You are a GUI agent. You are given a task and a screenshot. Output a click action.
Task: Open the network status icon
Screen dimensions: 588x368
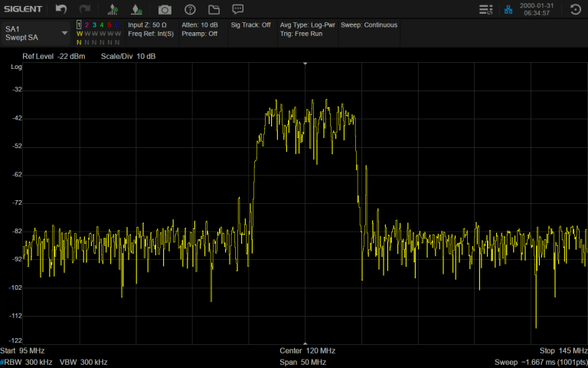[x=508, y=9]
